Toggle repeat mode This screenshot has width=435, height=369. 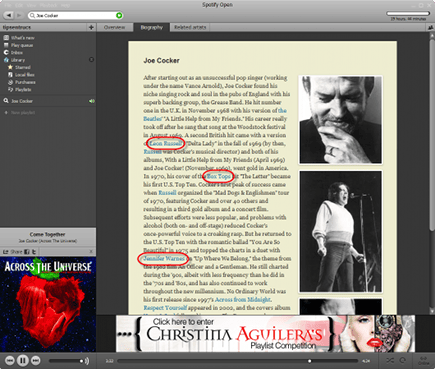403,361
